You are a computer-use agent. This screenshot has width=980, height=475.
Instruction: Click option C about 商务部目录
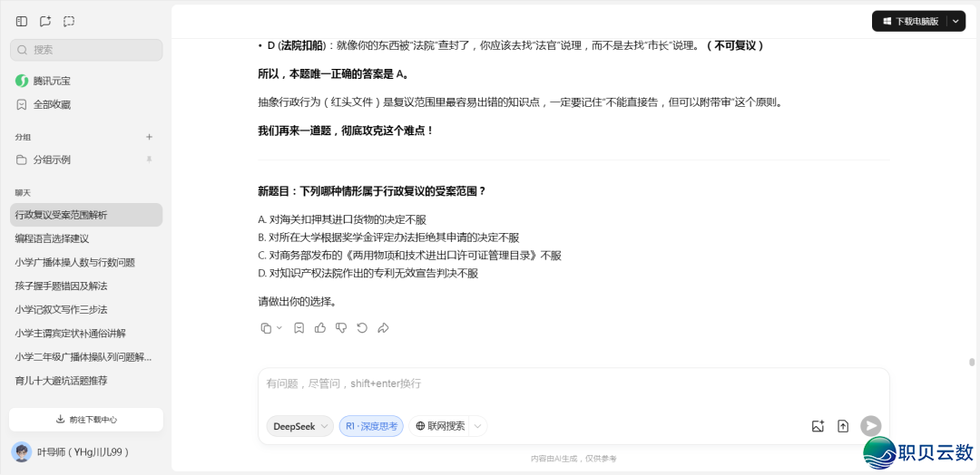pos(410,256)
